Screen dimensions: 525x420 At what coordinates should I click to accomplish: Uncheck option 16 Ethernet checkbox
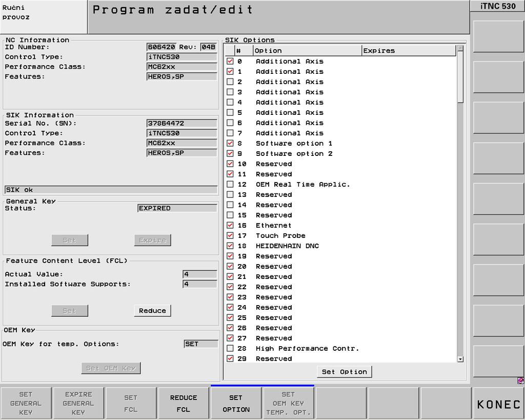tap(230, 226)
